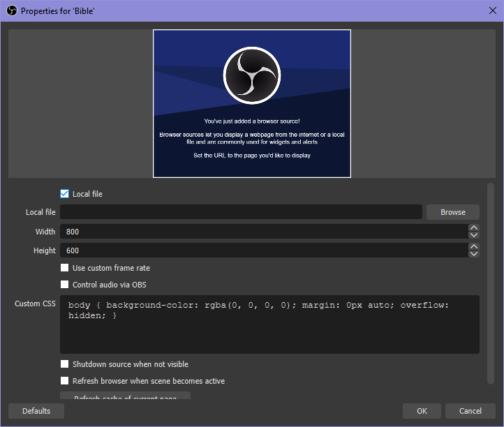Decrease Height using down arrow

(474, 254)
